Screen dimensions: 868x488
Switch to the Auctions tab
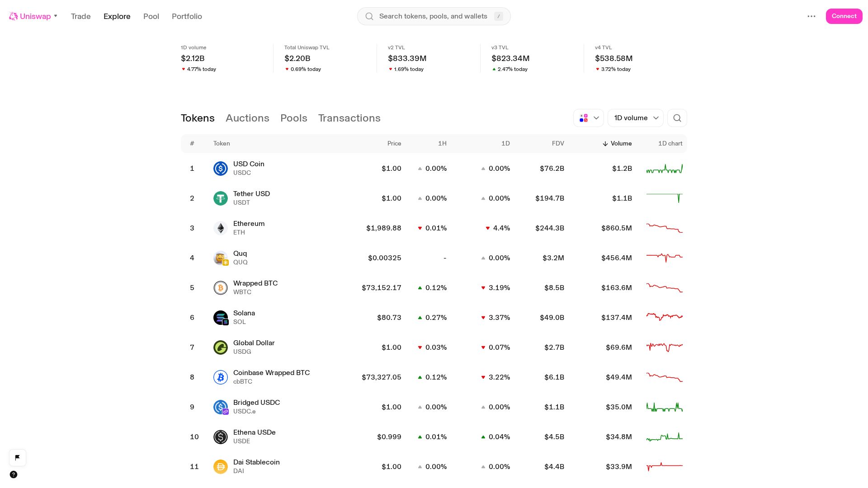[247, 118]
